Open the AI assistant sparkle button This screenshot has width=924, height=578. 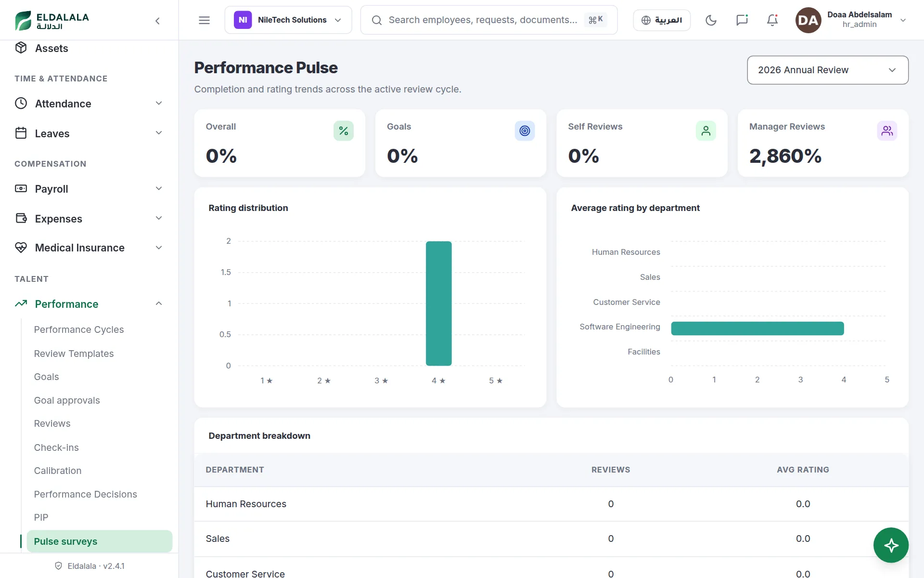click(891, 545)
